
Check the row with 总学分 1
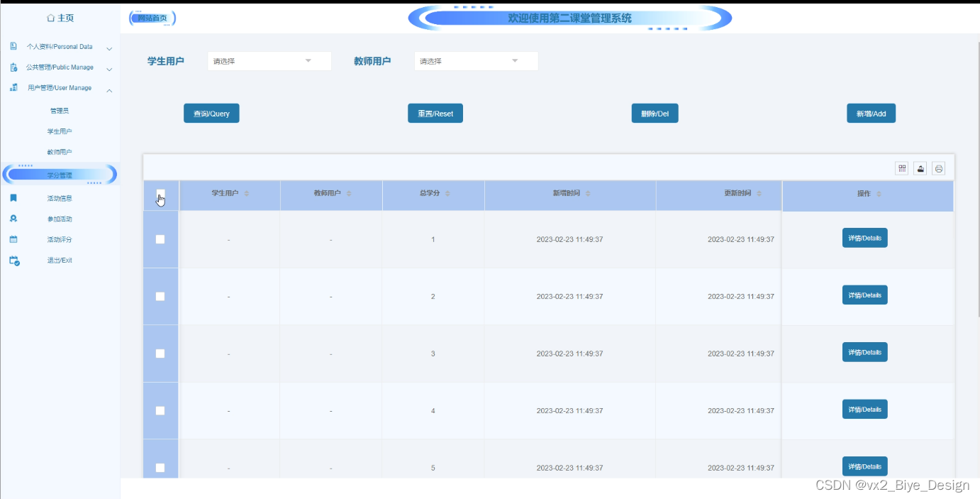pyautogui.click(x=160, y=239)
